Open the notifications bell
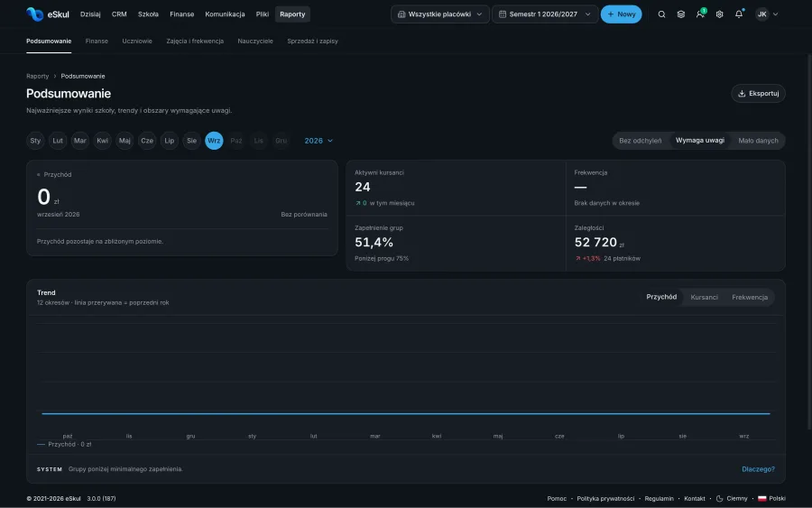Viewport: 812px width, 508px height. 739,14
